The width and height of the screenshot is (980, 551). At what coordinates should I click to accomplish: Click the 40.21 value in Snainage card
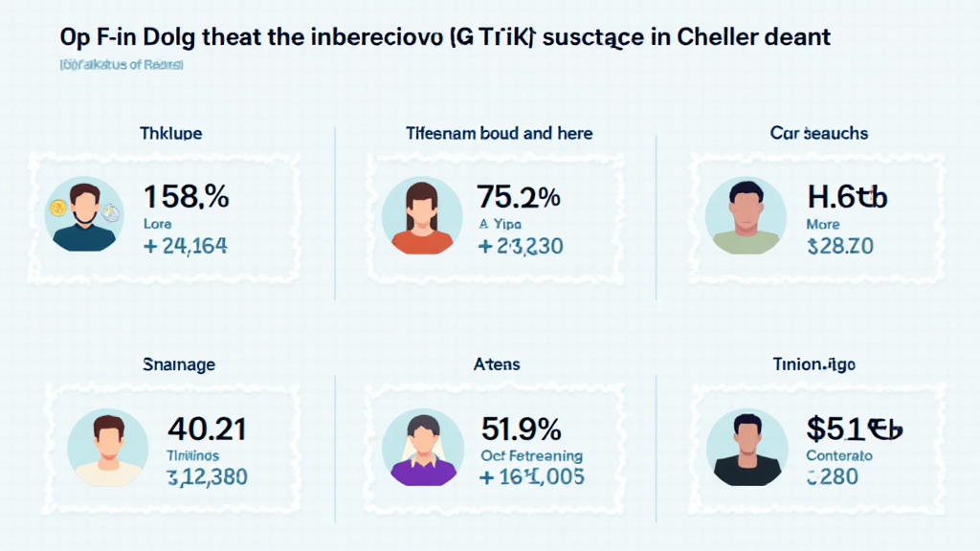coord(208,428)
